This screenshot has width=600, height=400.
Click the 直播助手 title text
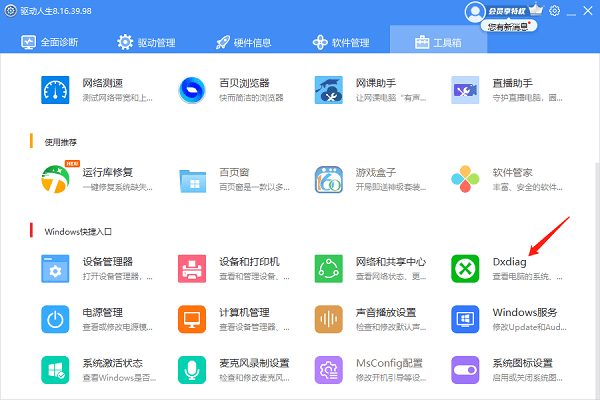[x=512, y=83]
